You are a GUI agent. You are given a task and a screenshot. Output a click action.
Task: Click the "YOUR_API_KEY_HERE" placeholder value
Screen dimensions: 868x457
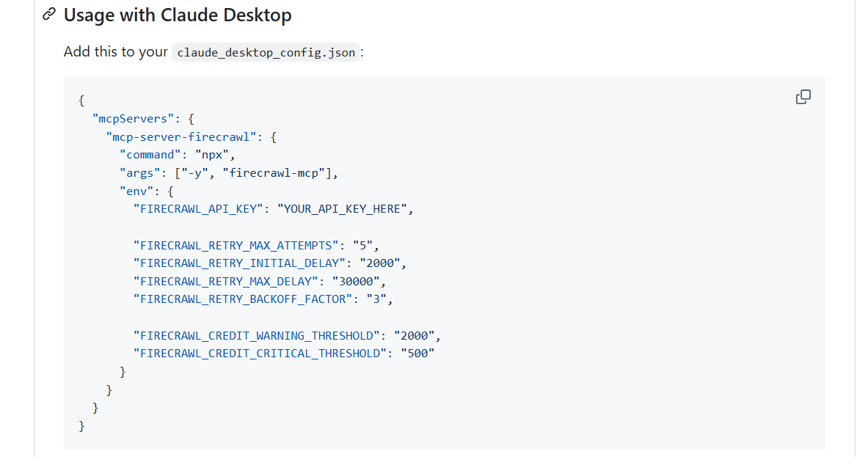click(342, 209)
